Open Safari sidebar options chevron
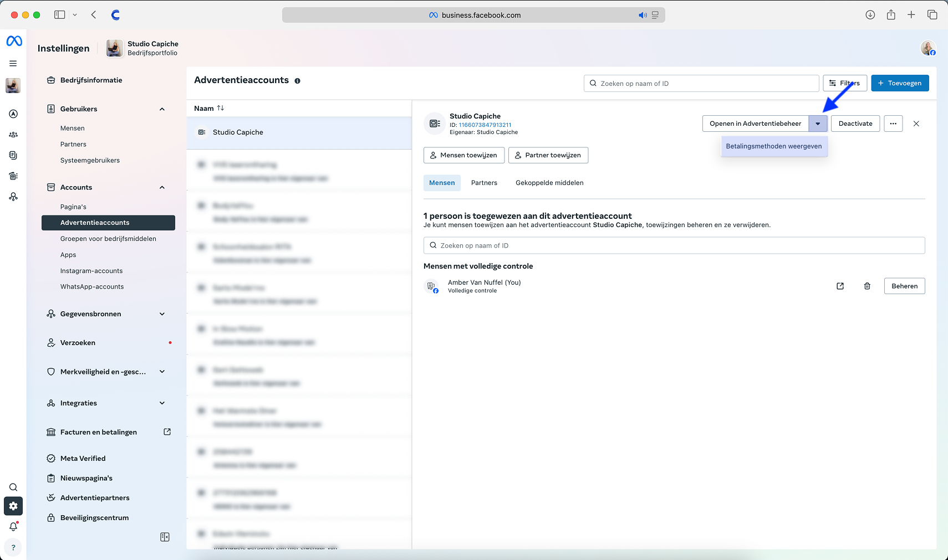This screenshot has width=948, height=560. click(75, 15)
